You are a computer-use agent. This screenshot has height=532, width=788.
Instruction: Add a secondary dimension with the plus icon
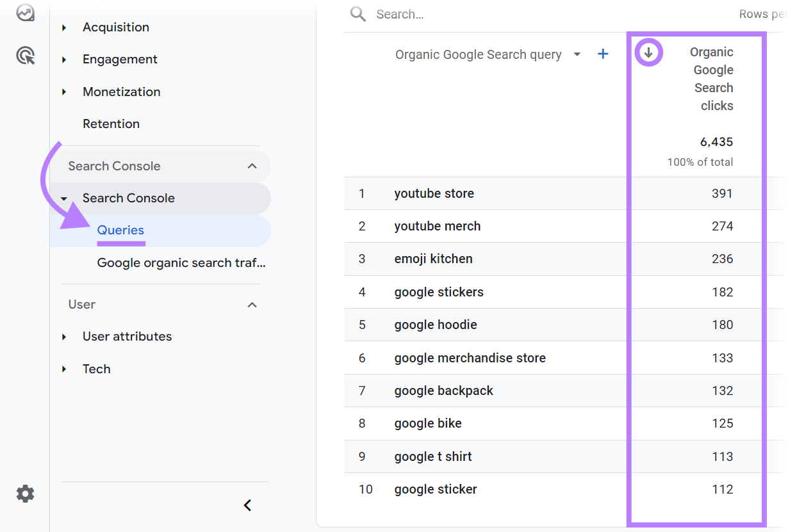click(603, 54)
